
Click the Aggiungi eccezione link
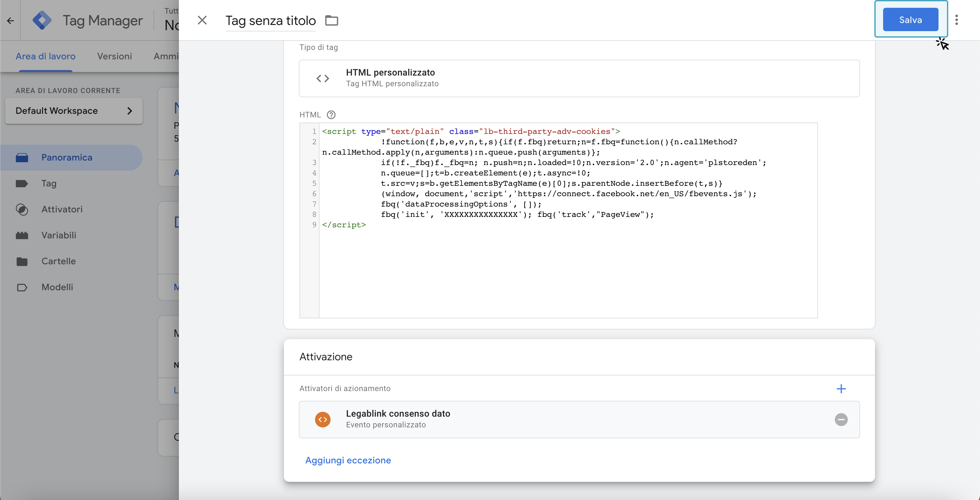point(348,460)
